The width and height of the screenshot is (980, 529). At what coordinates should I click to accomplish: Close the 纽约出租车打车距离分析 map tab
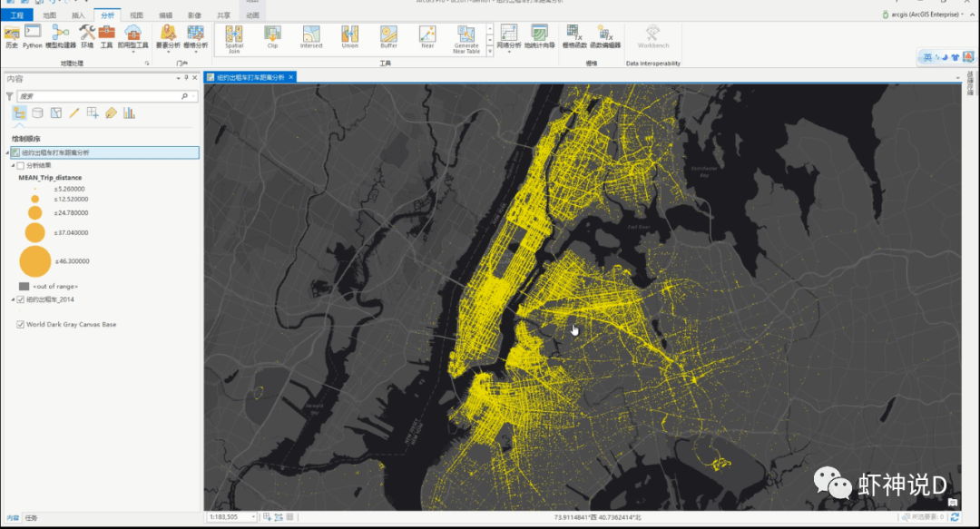[x=291, y=77]
